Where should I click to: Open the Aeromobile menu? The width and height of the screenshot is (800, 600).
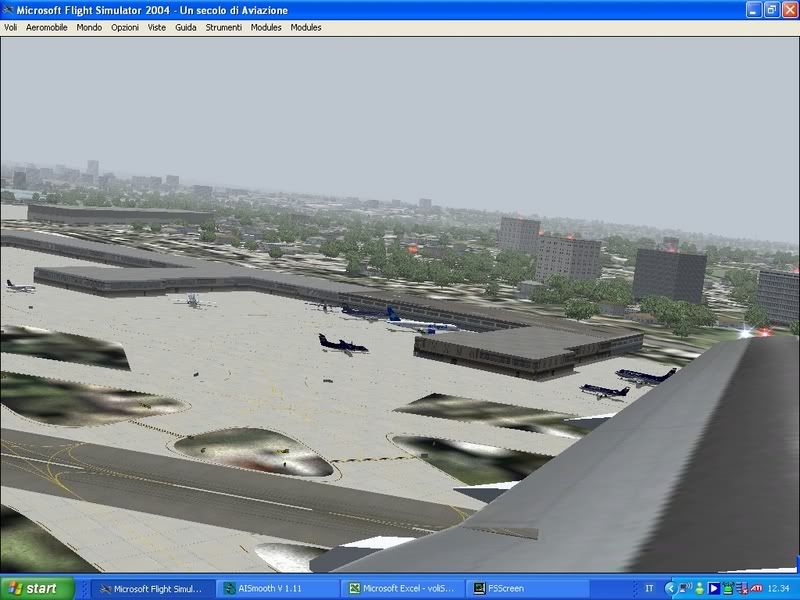(46, 28)
